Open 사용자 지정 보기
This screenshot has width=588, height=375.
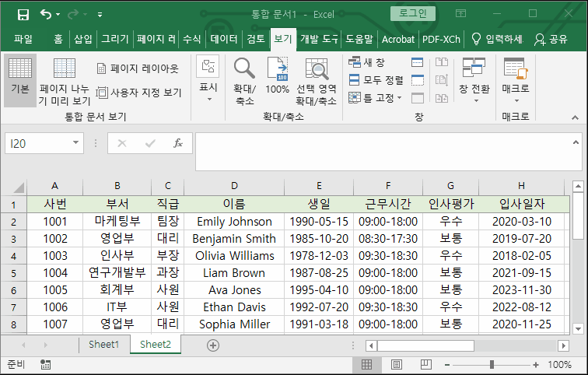click(x=138, y=93)
